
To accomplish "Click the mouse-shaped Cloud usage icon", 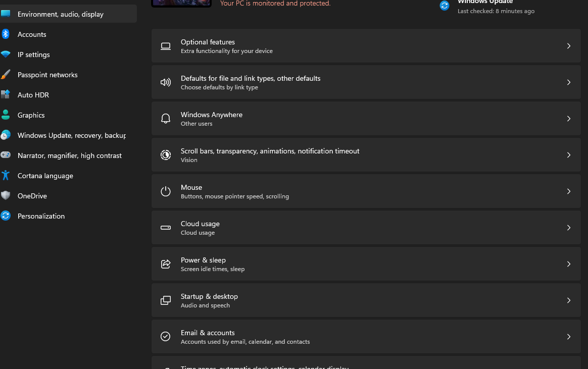I will click(166, 228).
